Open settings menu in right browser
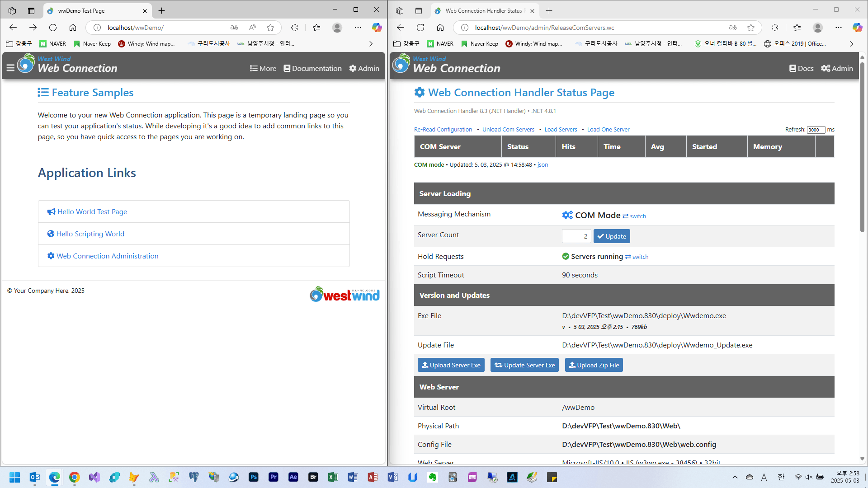 [839, 28]
